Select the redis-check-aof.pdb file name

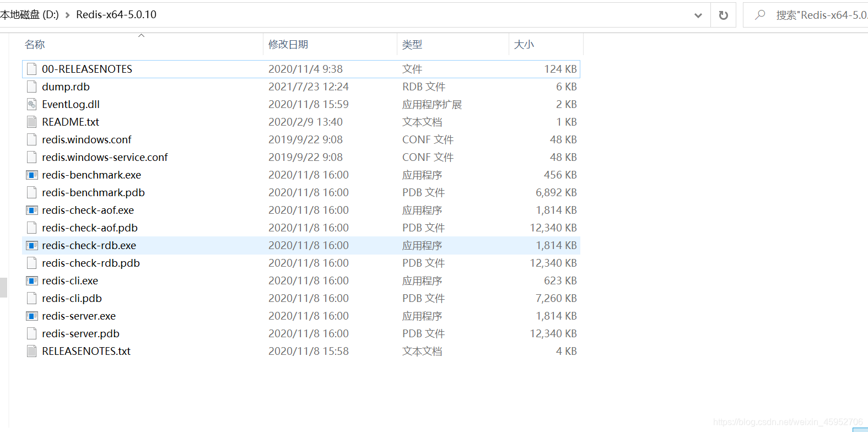point(90,228)
